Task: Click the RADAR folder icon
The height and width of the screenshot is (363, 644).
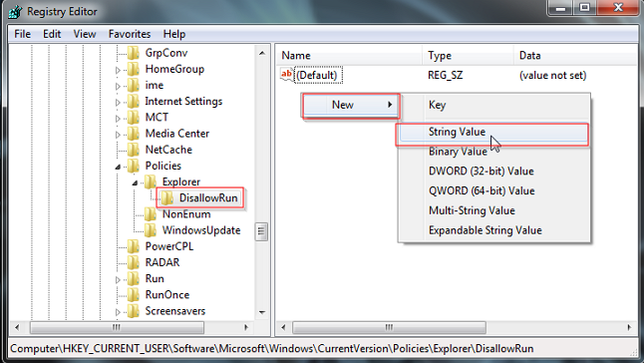Action: point(133,262)
